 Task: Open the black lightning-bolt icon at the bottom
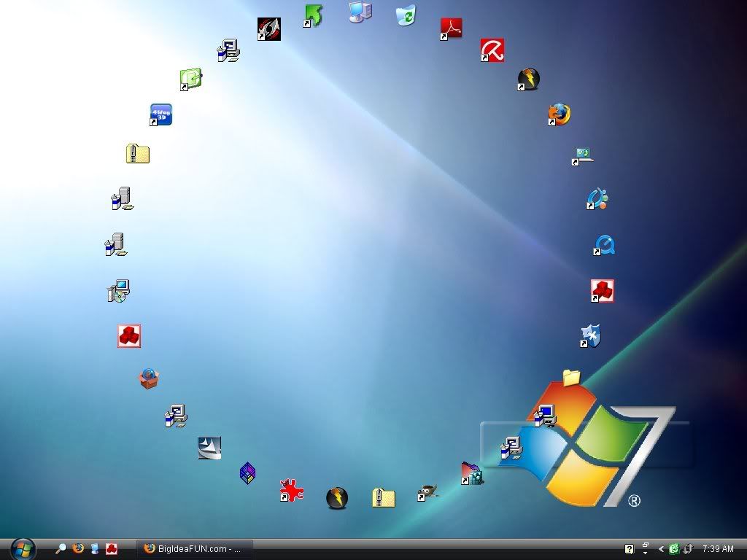337,498
